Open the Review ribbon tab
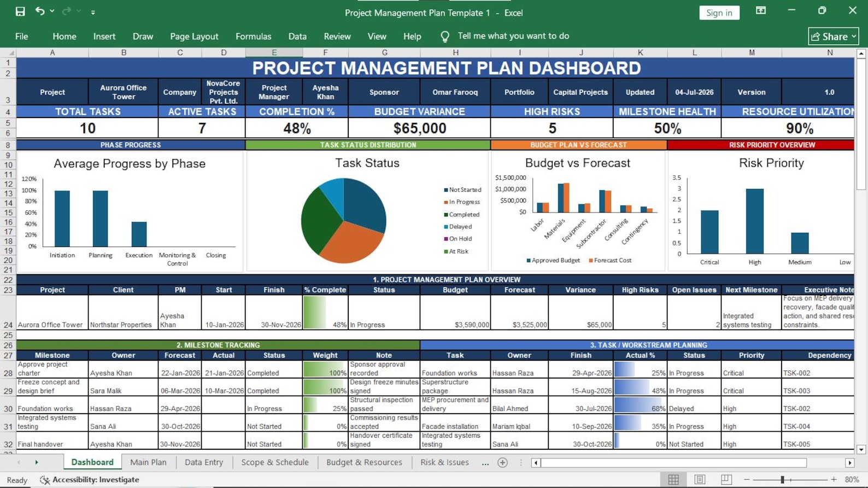 337,36
